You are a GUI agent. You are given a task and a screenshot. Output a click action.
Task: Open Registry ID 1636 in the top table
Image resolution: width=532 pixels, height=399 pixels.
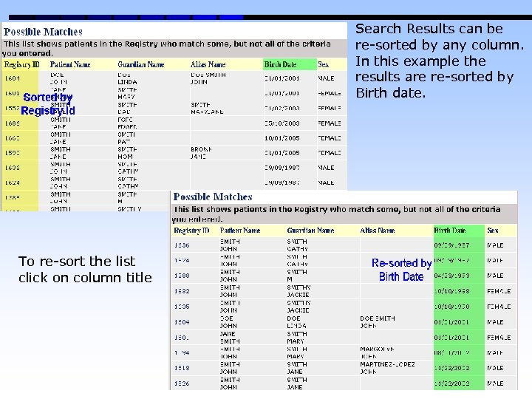pos(13,168)
